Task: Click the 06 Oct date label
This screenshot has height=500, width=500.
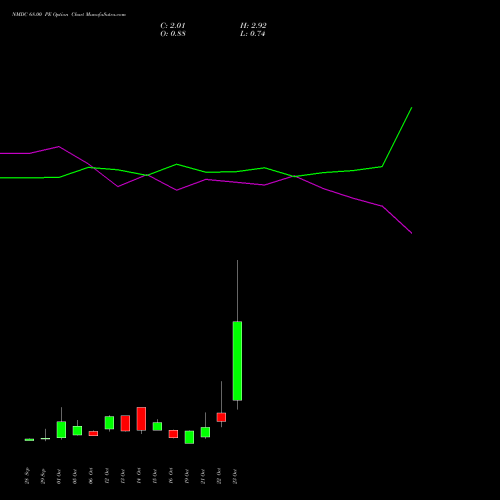Action: [x=91, y=476]
